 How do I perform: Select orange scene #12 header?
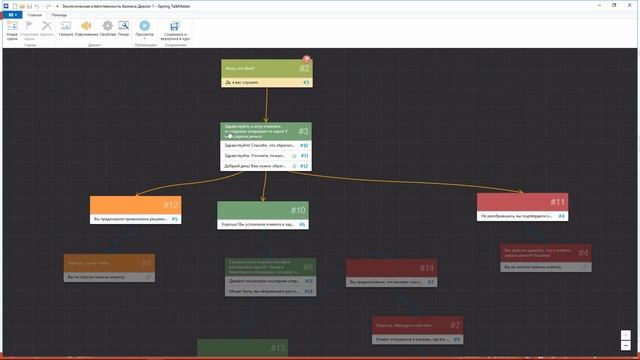click(x=136, y=205)
